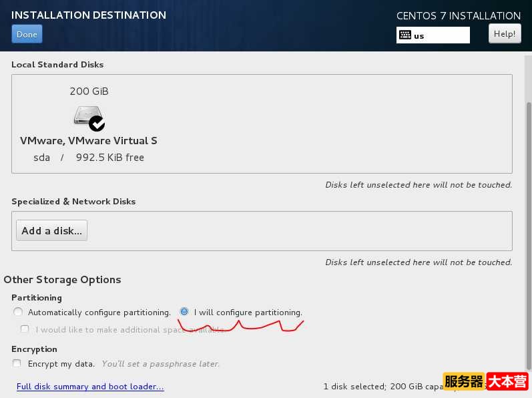The image size is (532, 398).
Task: Click the Specialized & Network Disks heading
Action: pos(73,202)
